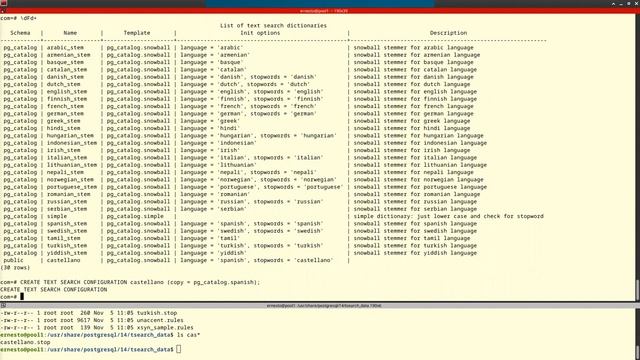Click the terminal app icon at window top-left

tap(4, 3)
